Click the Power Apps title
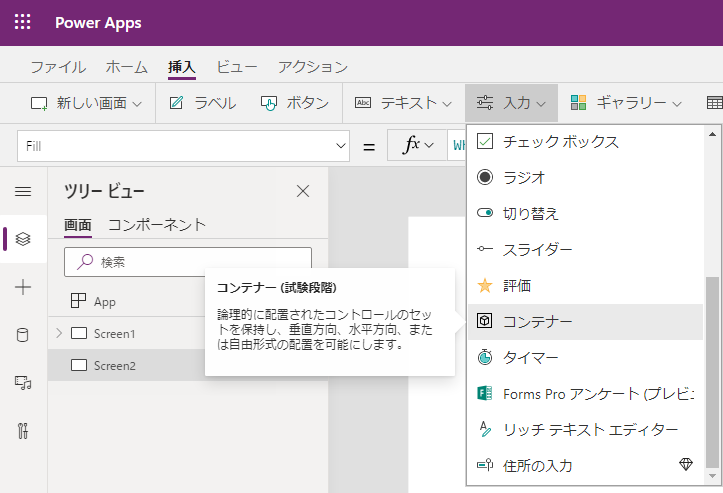723x493 pixels. pos(98,23)
